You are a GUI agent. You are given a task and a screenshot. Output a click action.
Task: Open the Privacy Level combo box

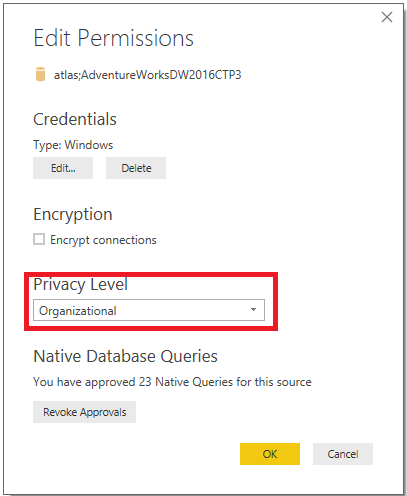pos(149,310)
